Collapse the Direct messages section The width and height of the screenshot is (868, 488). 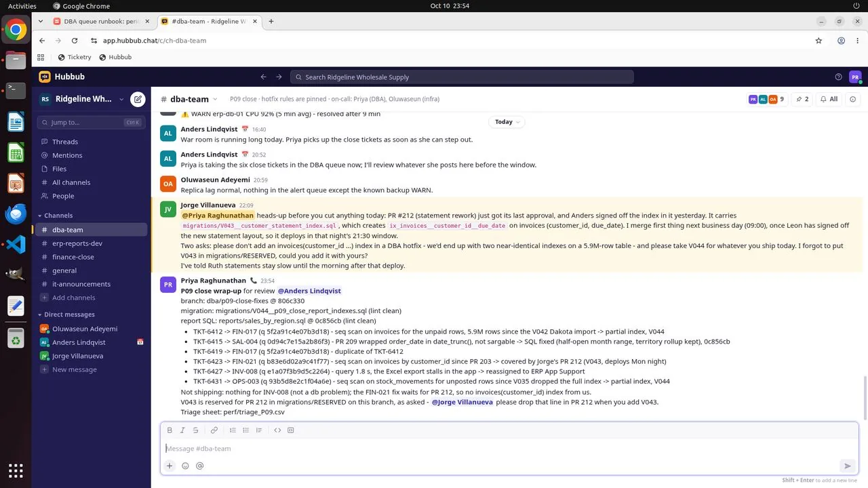66,314
